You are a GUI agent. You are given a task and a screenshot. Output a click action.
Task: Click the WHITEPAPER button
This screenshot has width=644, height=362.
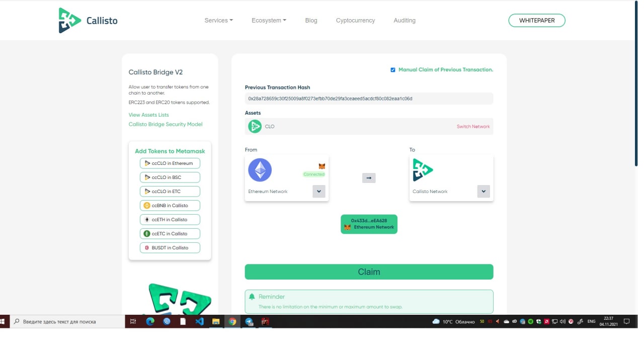pyautogui.click(x=537, y=21)
